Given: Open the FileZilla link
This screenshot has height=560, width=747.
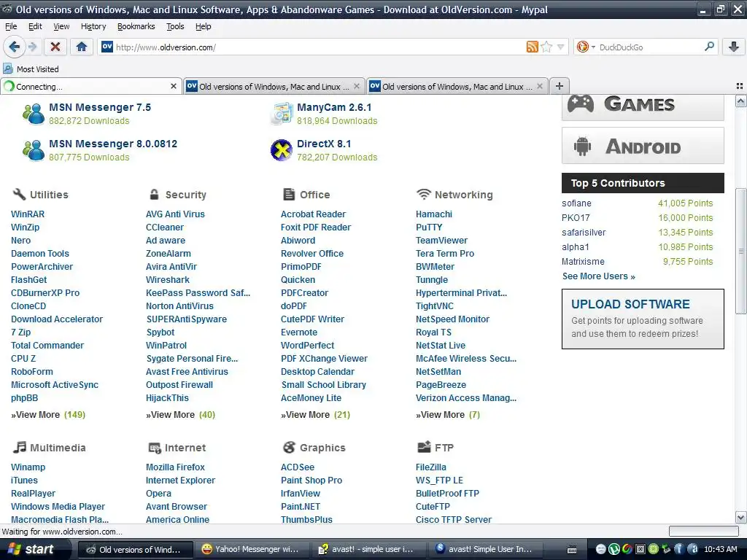Looking at the screenshot, I should coord(431,467).
